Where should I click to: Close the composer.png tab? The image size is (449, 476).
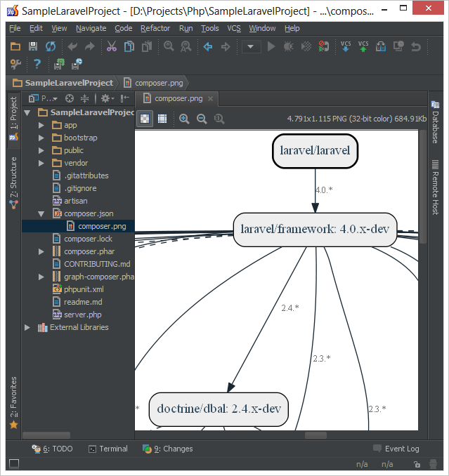point(210,99)
